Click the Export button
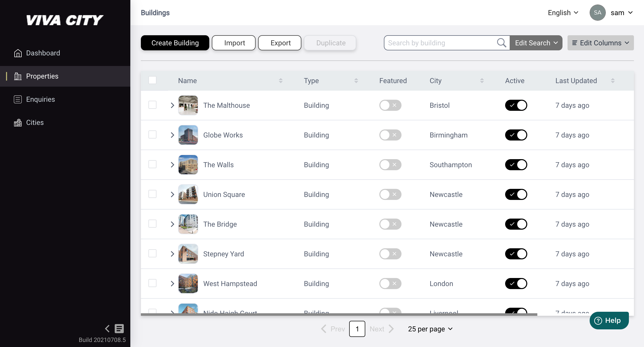This screenshot has width=644, height=347. click(280, 43)
